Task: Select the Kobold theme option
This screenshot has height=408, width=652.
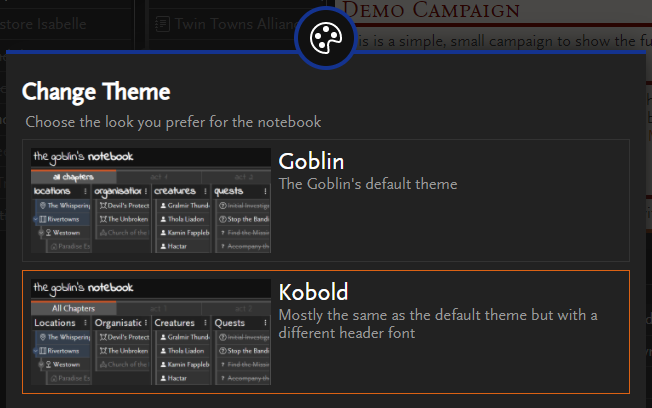Action: [326, 332]
